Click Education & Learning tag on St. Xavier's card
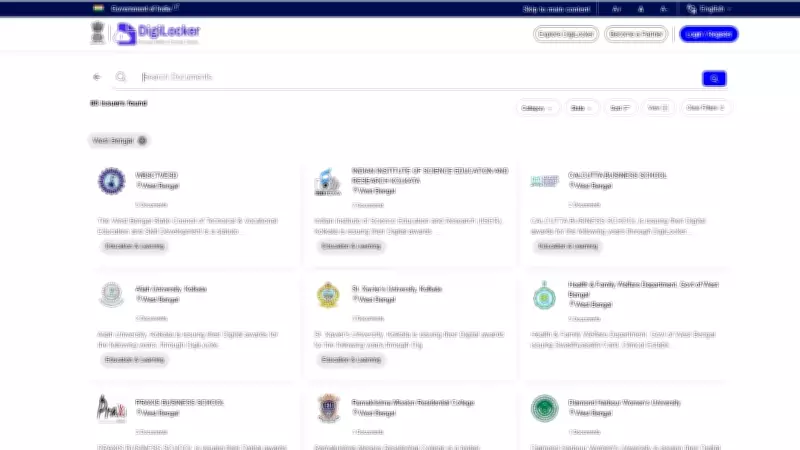 351,360
